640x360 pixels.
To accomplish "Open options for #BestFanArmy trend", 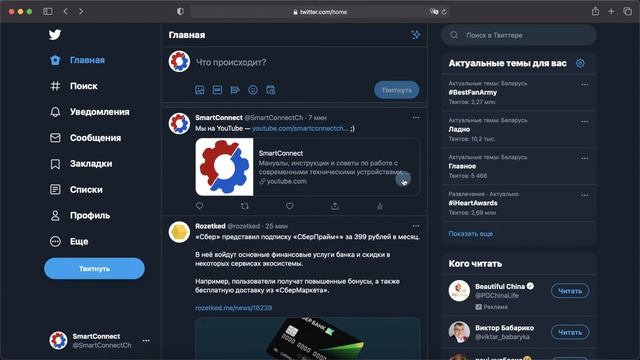I will [584, 85].
